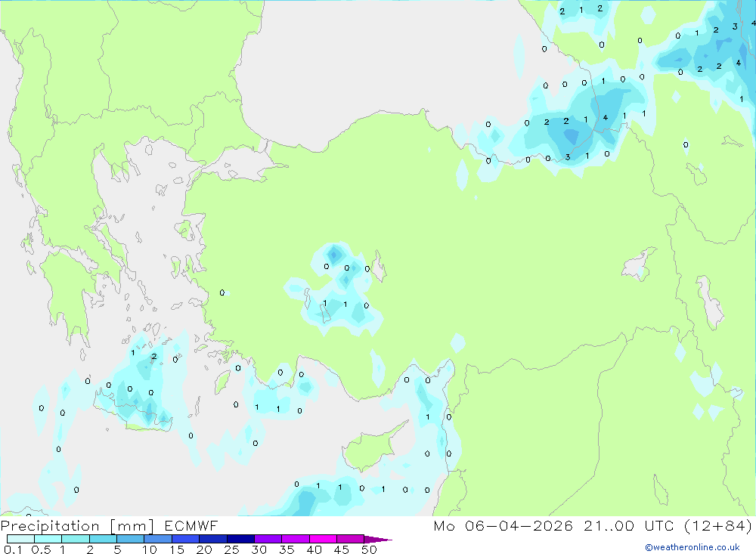Click the "(12+84)" forecast step text

pos(718,525)
